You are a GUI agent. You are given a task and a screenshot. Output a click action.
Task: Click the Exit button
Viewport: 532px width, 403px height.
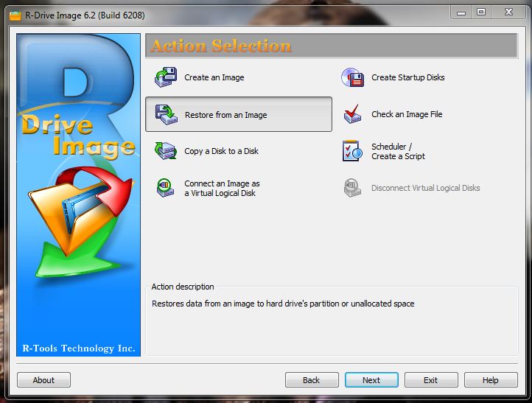(430, 380)
